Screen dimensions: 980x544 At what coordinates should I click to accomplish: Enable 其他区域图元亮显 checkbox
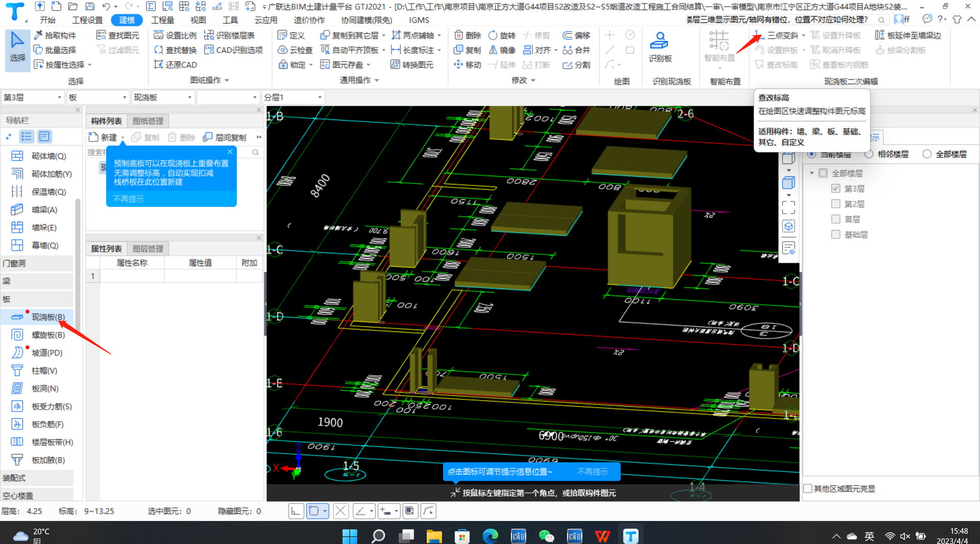[x=808, y=489]
